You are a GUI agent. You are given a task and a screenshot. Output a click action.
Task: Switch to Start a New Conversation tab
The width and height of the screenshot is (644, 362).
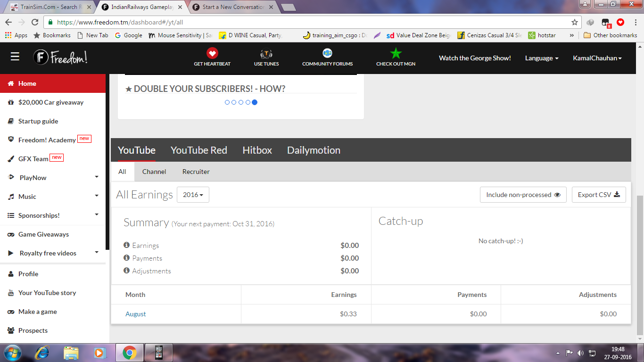coord(233,7)
